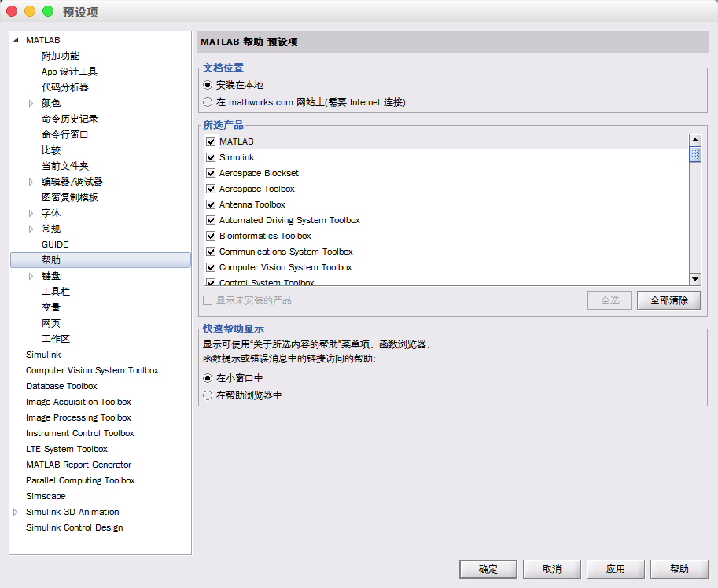Select Instrument Control Toolbox tree item
Screen dimensions: 718x588
pyautogui.click(x=80, y=433)
